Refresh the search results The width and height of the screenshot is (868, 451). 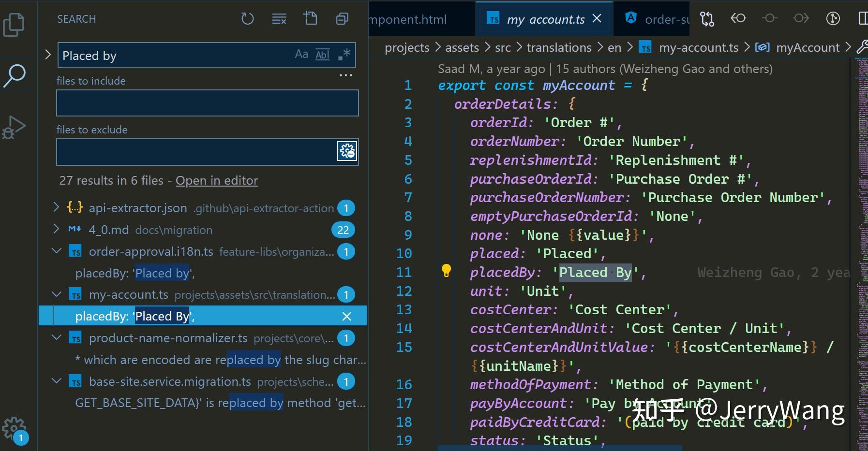(248, 18)
